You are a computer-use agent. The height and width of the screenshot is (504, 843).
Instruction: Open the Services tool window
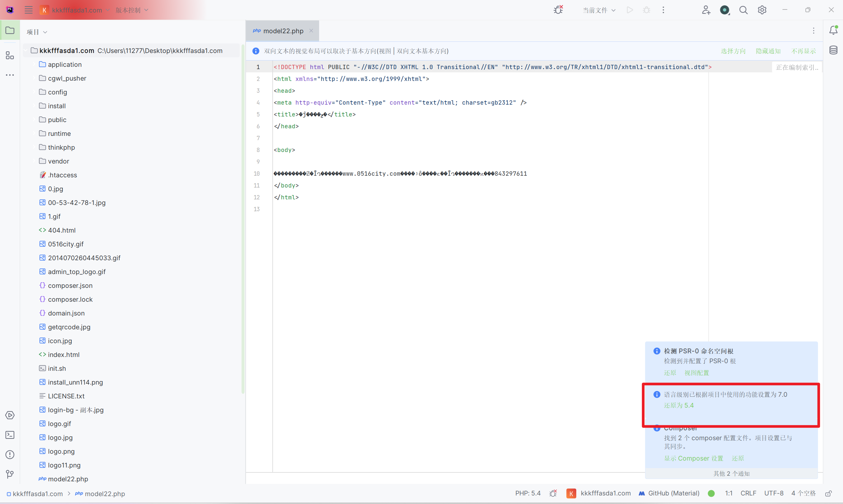coord(10,415)
